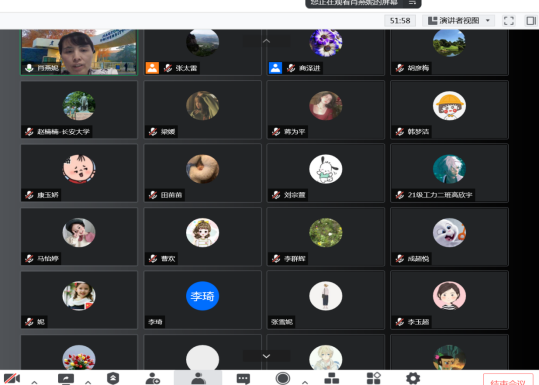
Task: Expand the arrow next to share screen
Action: click(88, 382)
